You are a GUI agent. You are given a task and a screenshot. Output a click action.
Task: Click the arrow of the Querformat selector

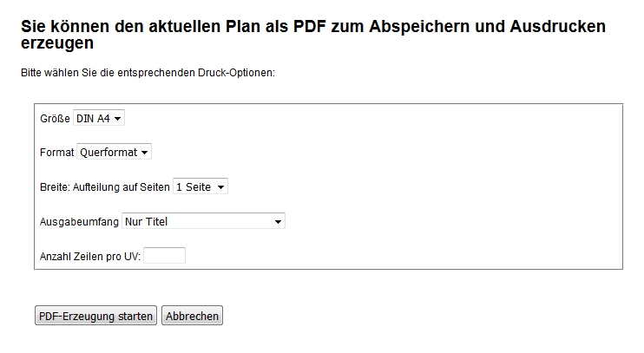(144, 152)
